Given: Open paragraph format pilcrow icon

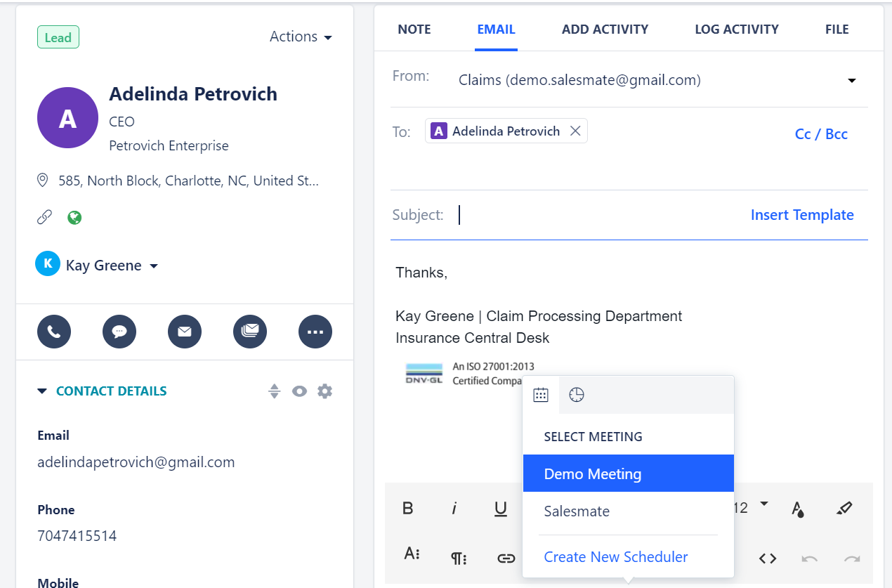Looking at the screenshot, I should 459,558.
